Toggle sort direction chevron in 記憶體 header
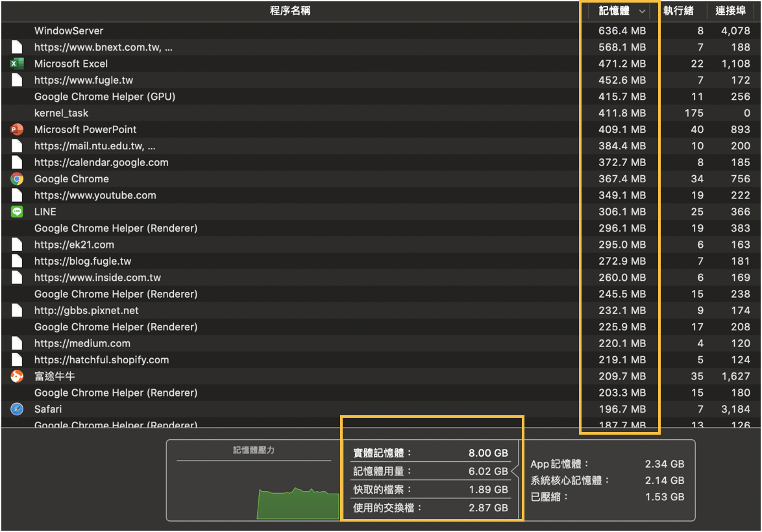This screenshot has width=762, height=532. tap(642, 11)
